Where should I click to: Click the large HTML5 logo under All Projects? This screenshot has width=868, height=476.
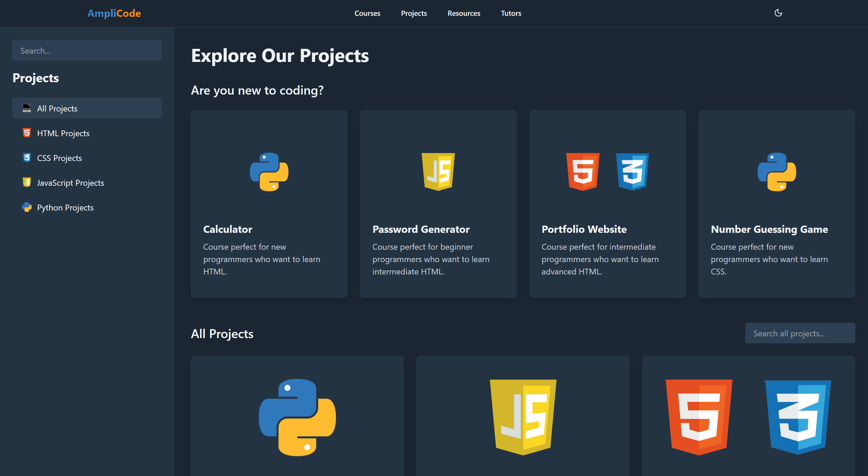click(699, 418)
